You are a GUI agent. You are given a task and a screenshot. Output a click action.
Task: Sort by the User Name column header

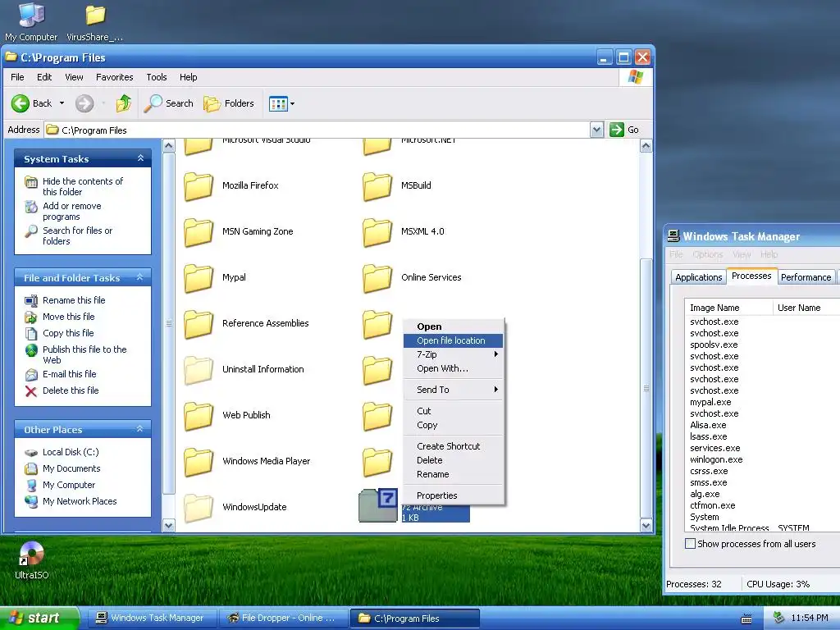806,308
